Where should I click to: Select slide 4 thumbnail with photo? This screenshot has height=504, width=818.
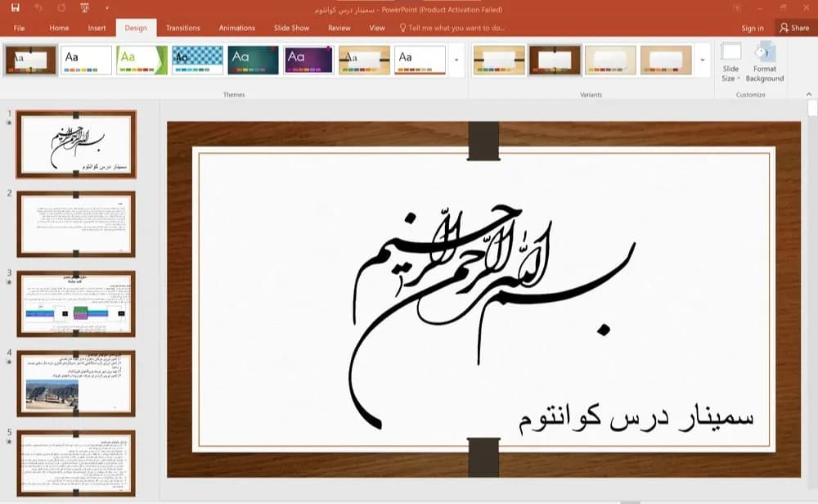[x=76, y=384]
